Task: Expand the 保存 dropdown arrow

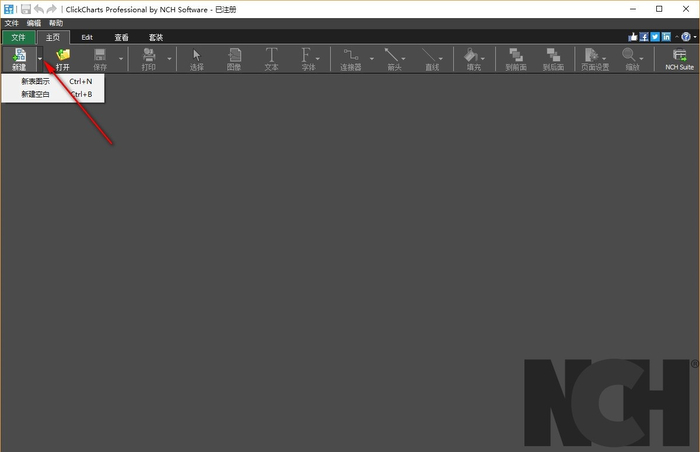Action: (121, 59)
